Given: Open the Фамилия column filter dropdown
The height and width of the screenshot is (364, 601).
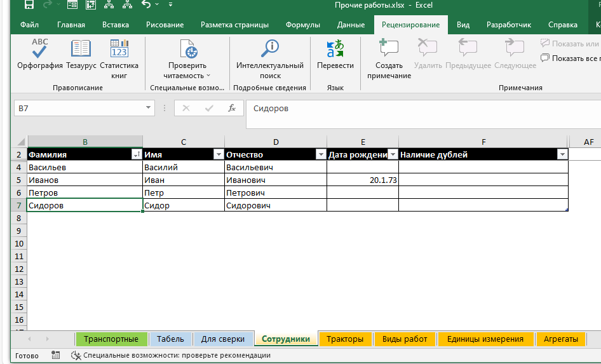Looking at the screenshot, I should pyautogui.click(x=137, y=154).
